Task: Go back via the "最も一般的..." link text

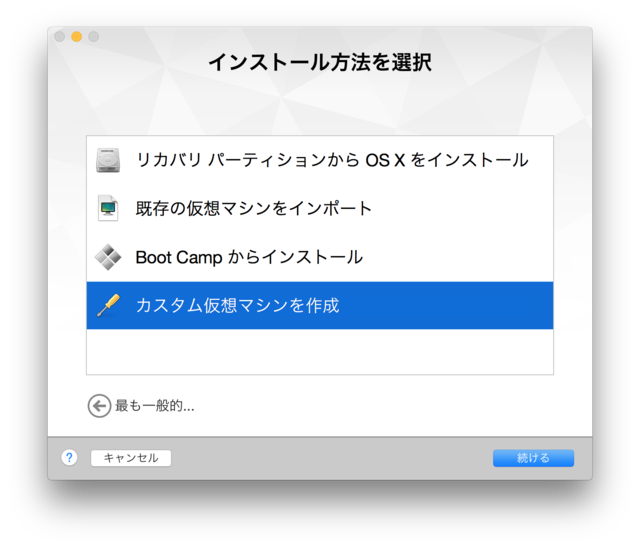Action: (x=155, y=406)
